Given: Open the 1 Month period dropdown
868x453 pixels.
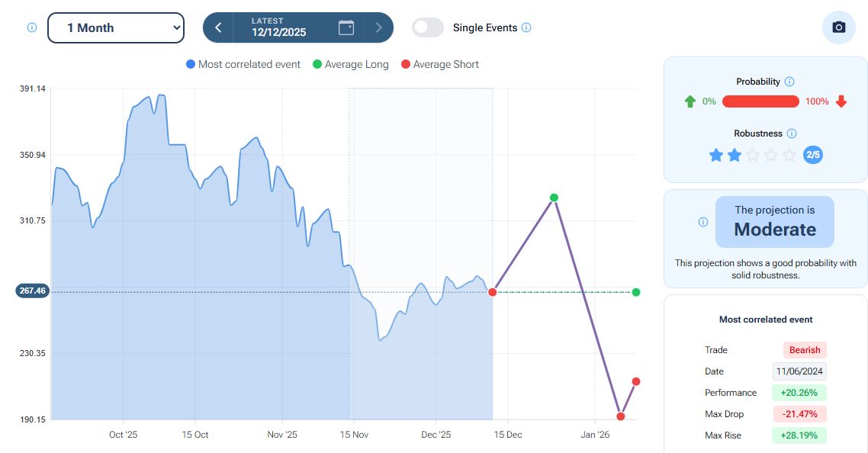Looking at the screenshot, I should coord(116,27).
